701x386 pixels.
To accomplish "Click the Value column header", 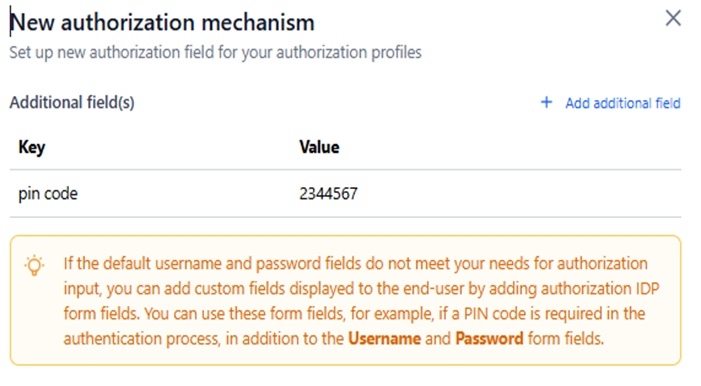I will [x=319, y=147].
